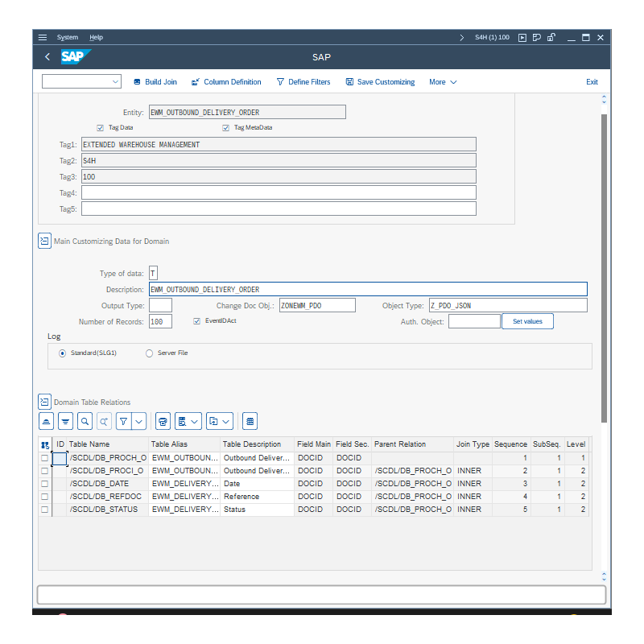This screenshot has height=644, width=644.
Task: Toggle the EventIDAct checkbox
Action: tap(197, 320)
